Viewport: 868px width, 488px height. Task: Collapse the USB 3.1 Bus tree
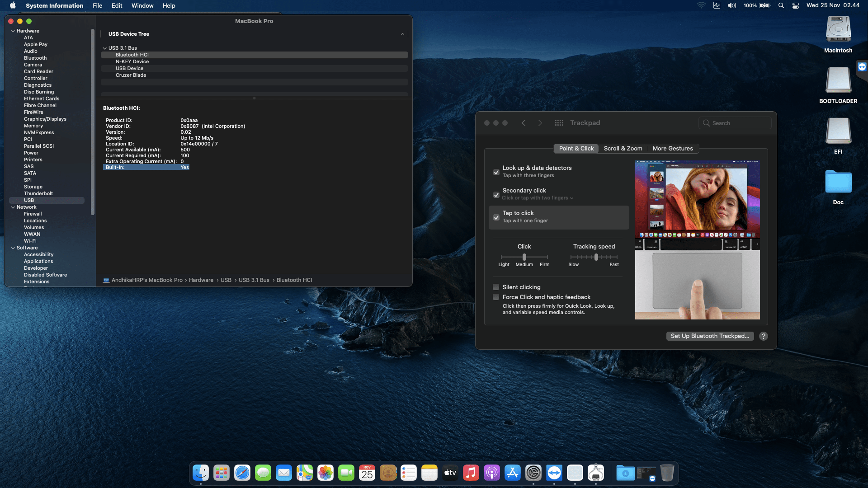tap(105, 48)
